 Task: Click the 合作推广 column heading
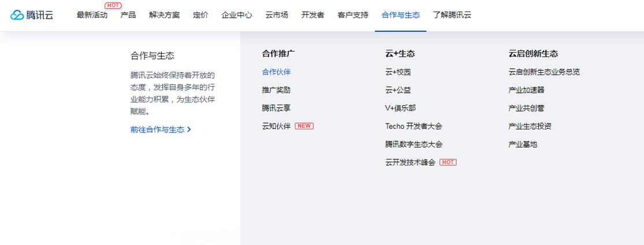tap(278, 54)
